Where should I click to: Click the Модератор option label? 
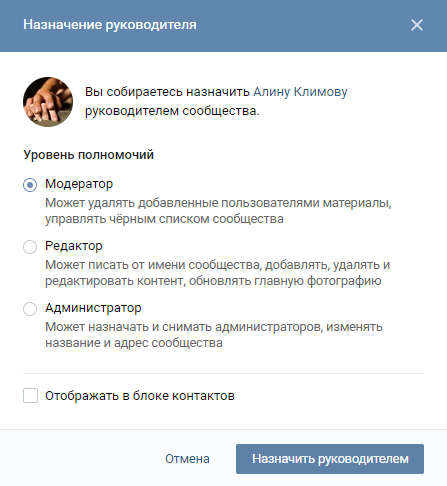click(79, 184)
